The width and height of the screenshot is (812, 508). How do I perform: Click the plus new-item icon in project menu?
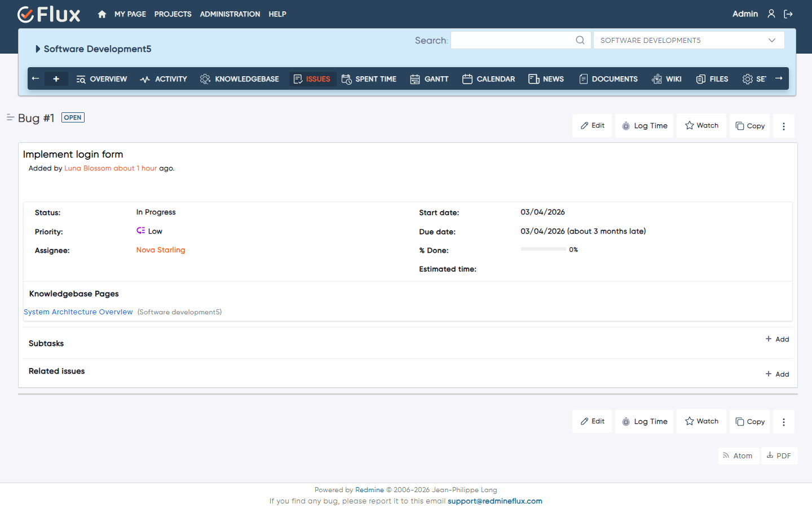tap(56, 79)
